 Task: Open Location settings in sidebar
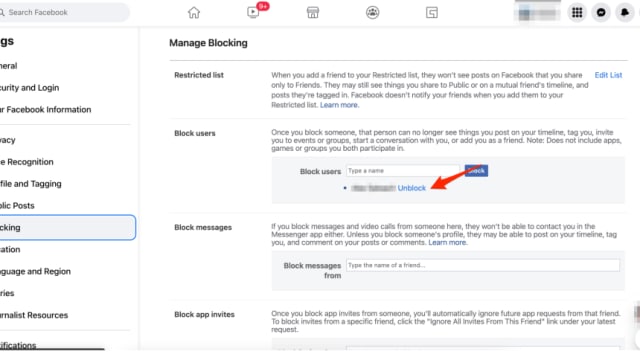click(x=10, y=249)
